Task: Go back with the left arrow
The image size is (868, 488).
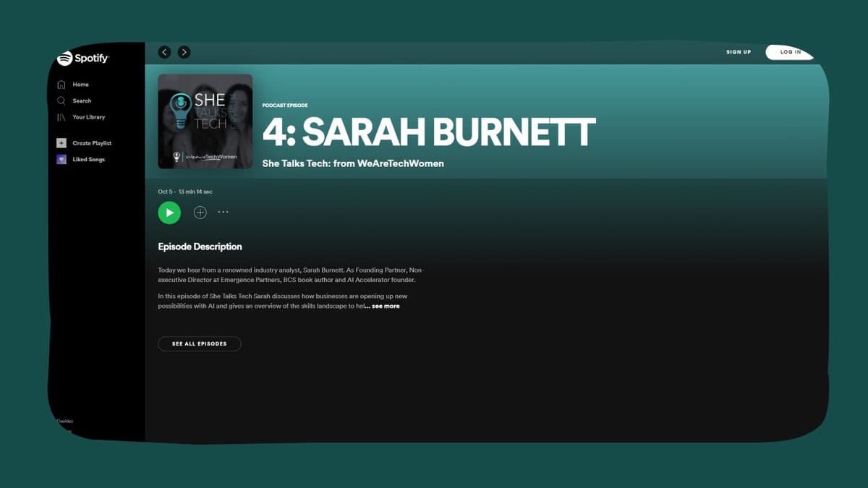Action: click(x=164, y=52)
